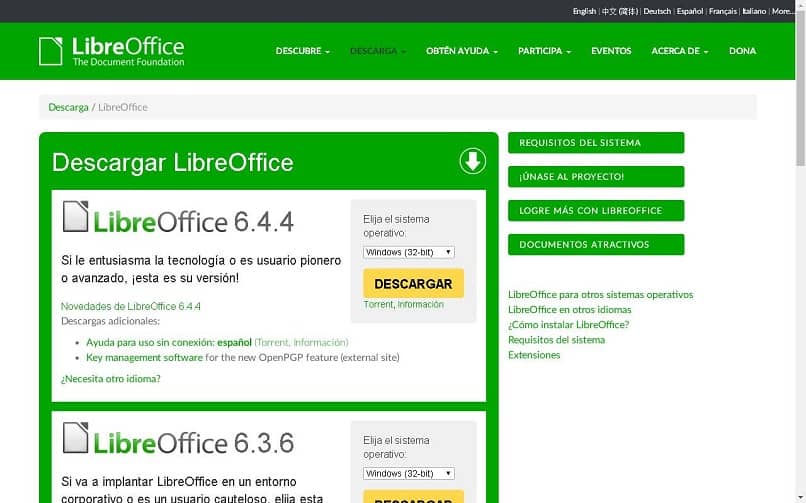Click the LibreOffice 6.3.6 document icon
This screenshot has height=503, width=806.
tap(76, 438)
